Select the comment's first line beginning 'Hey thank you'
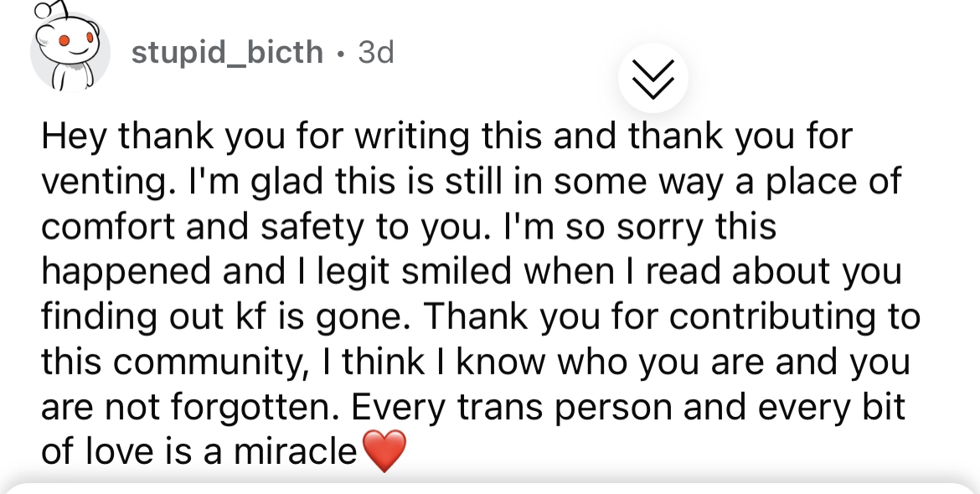 (x=447, y=136)
